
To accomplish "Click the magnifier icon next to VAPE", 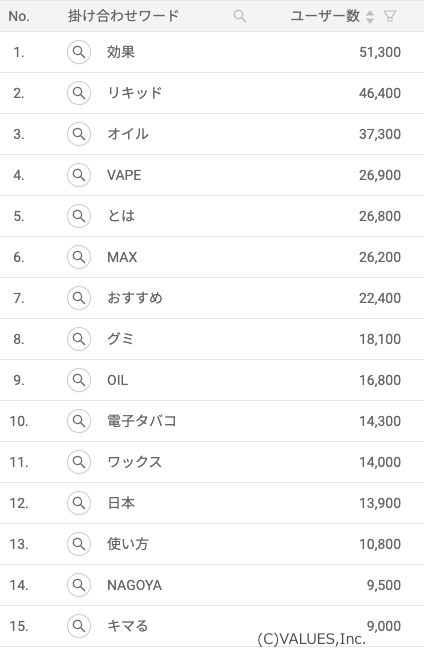I will [79, 175].
